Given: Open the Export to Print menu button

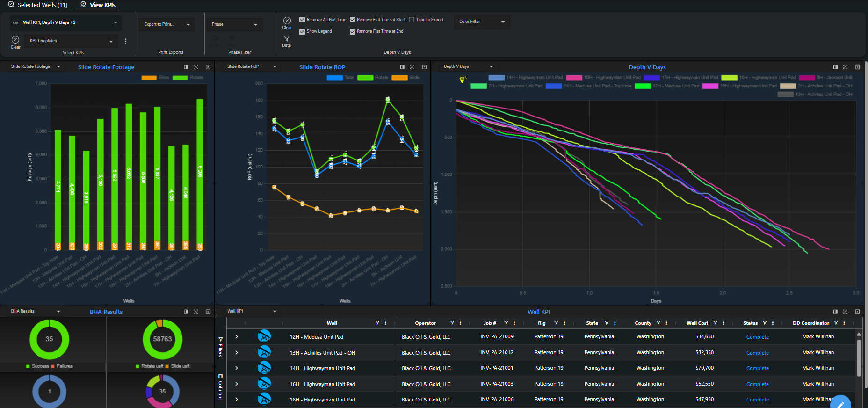Looking at the screenshot, I should coord(166,24).
